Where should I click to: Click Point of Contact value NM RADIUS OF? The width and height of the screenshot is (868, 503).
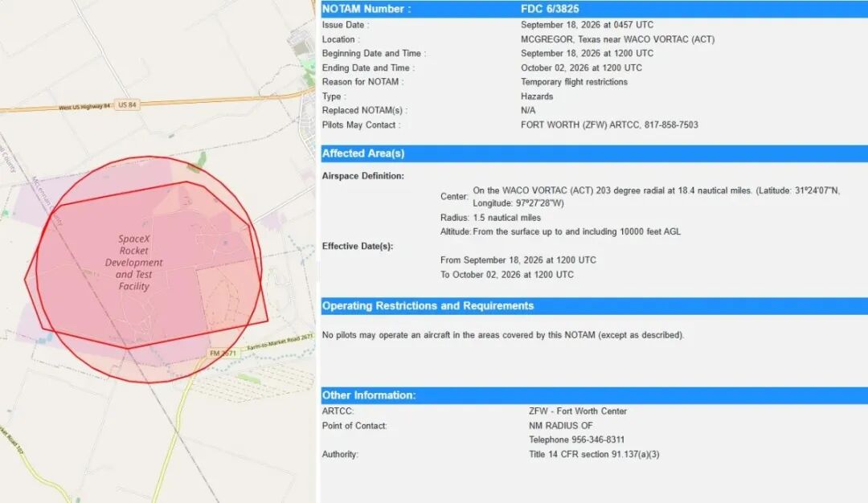pyautogui.click(x=561, y=426)
